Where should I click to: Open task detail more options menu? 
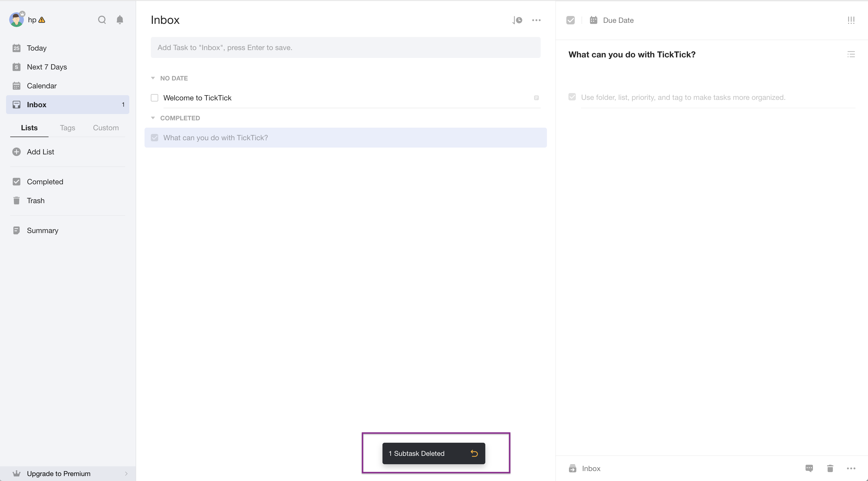[x=851, y=468]
